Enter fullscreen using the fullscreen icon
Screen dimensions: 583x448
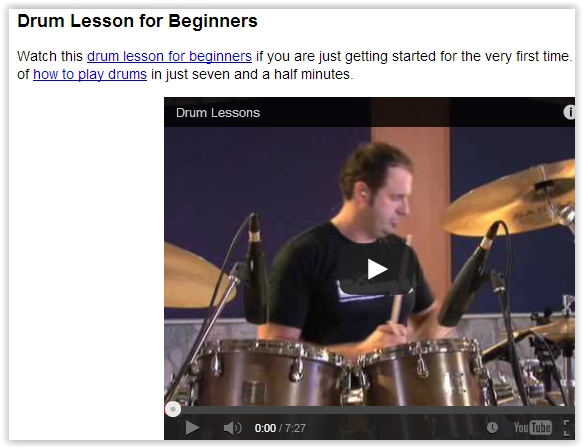click(x=567, y=428)
